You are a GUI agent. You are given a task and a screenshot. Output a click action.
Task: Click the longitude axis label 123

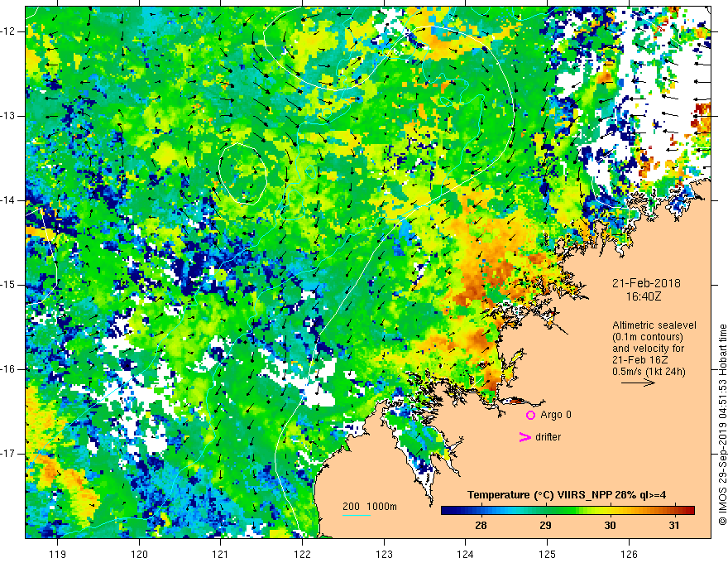coord(384,554)
